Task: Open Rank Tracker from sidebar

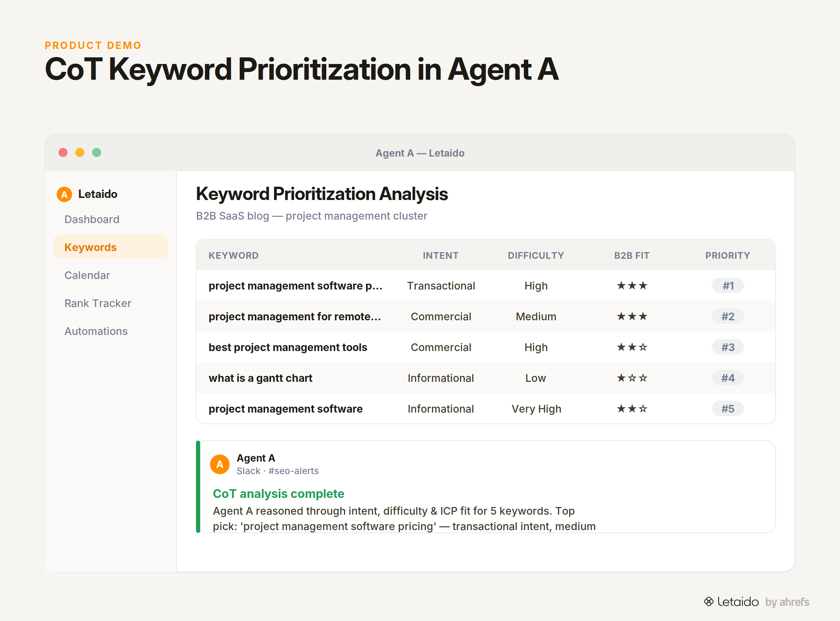Action: [98, 303]
